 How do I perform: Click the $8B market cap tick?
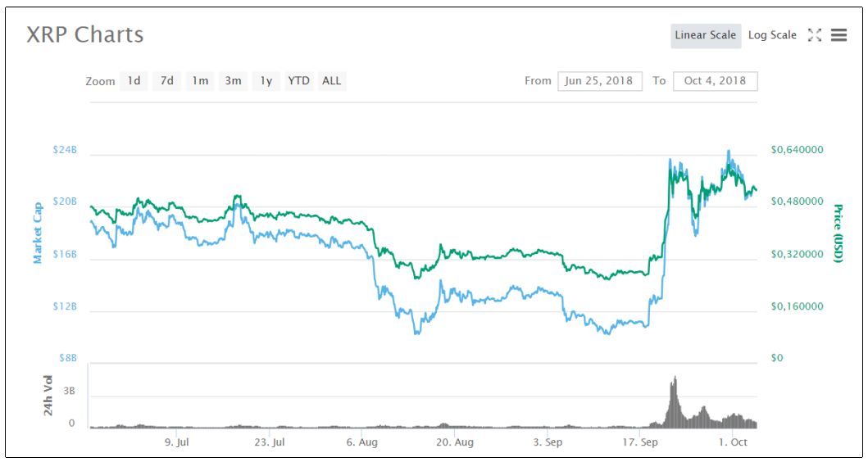[x=68, y=358]
